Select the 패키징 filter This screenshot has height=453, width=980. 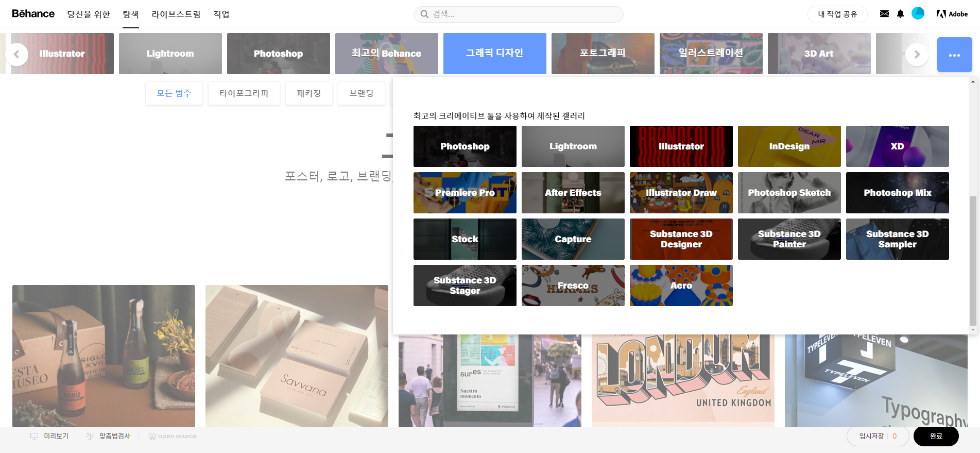click(309, 93)
